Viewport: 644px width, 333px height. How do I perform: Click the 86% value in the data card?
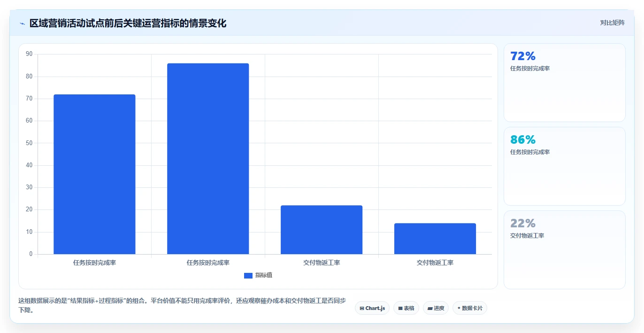(x=523, y=140)
